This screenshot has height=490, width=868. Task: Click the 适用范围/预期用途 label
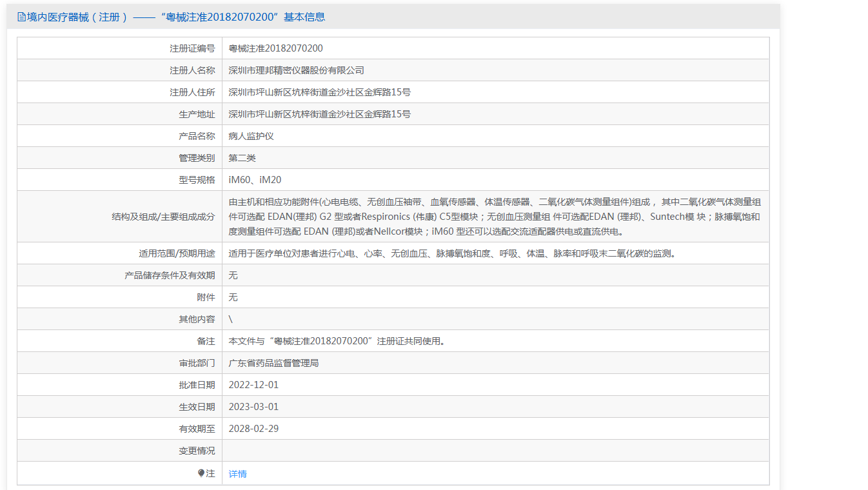pos(177,253)
